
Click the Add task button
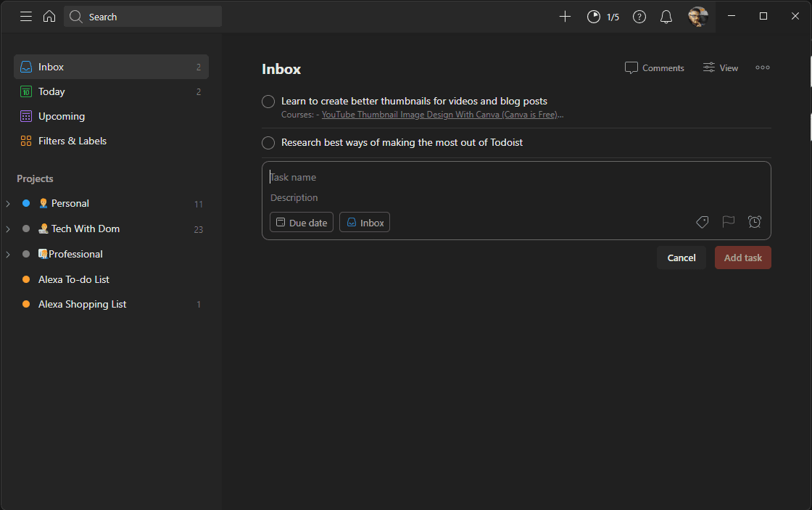point(743,258)
